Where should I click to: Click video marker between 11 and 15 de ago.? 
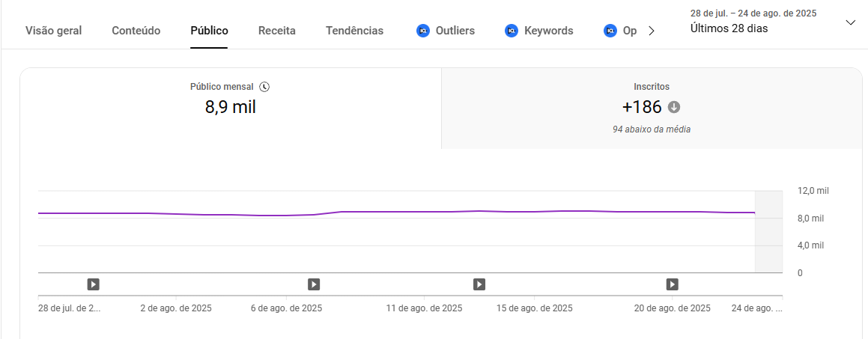pos(479,284)
